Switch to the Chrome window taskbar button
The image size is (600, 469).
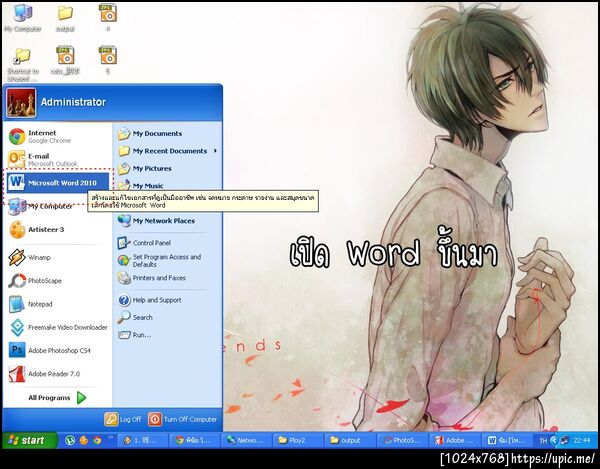[194, 440]
